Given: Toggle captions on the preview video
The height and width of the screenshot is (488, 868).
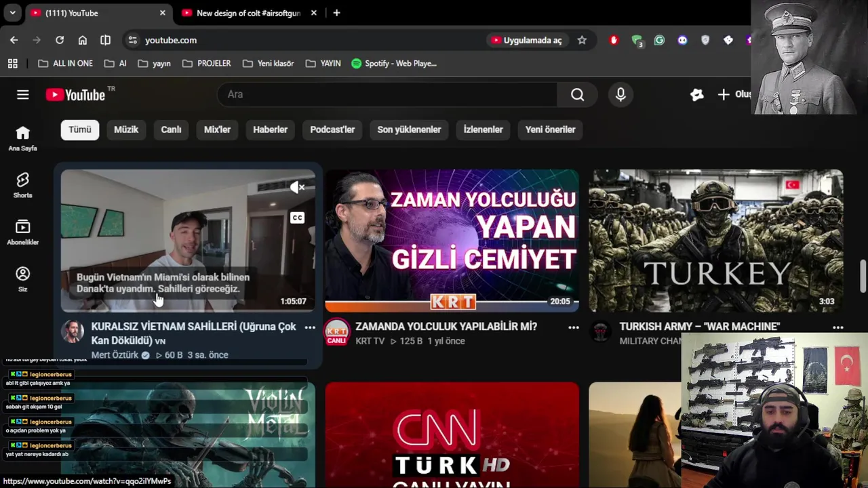Looking at the screenshot, I should pos(297,218).
